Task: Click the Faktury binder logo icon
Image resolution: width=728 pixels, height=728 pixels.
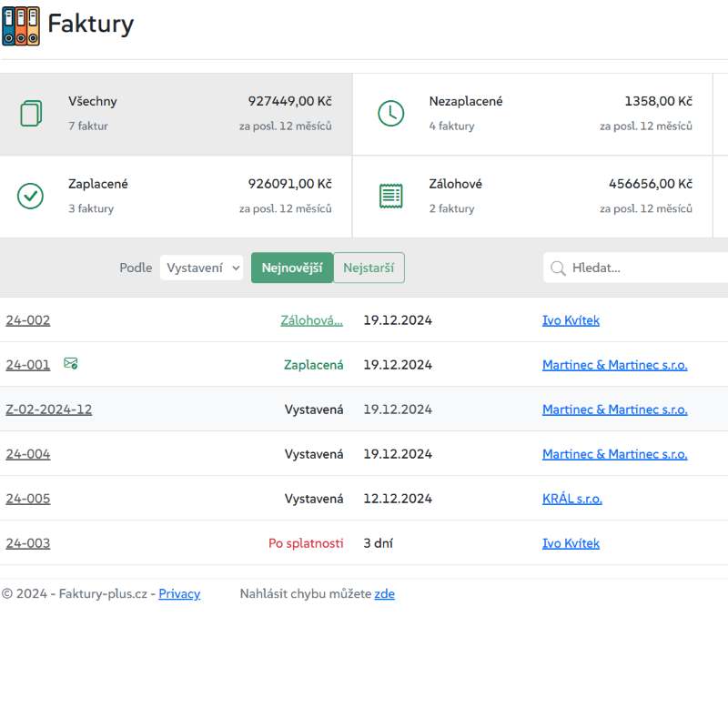Action: pyautogui.click(x=21, y=25)
